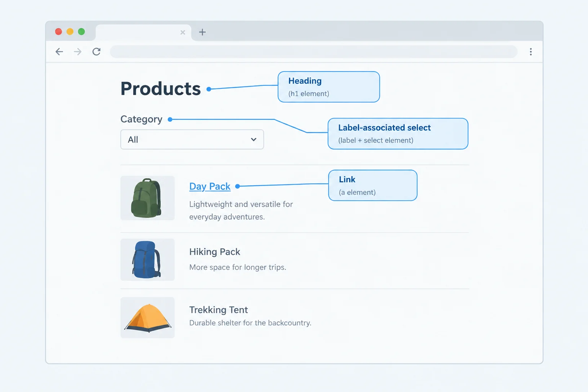Viewport: 588px width, 392px height.
Task: Select the Trekking Tent title
Action: point(219,310)
